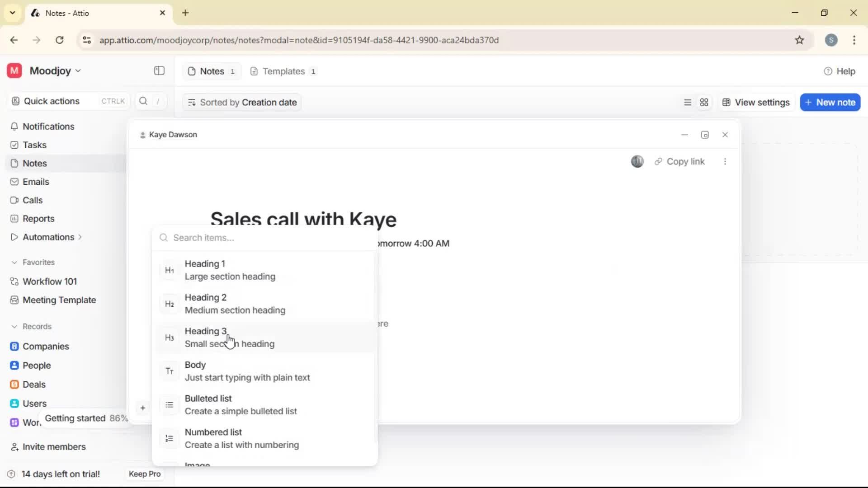Screen dimensions: 868x488
Task: Reload the page in the browser
Action: click(x=59, y=40)
